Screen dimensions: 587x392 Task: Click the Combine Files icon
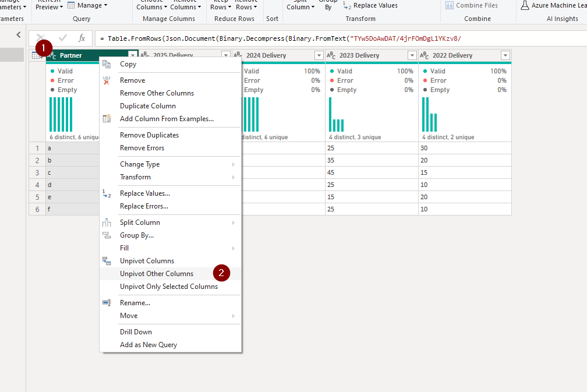click(449, 5)
